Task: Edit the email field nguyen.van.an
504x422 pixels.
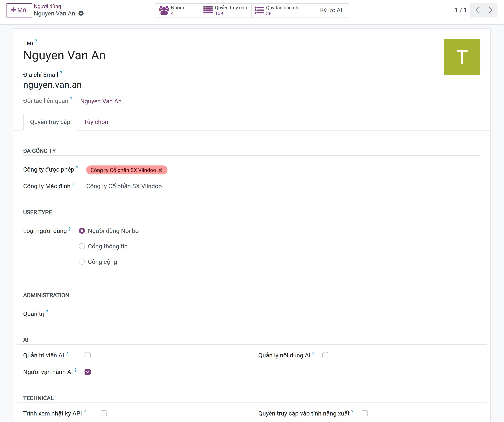Action: pyautogui.click(x=52, y=85)
